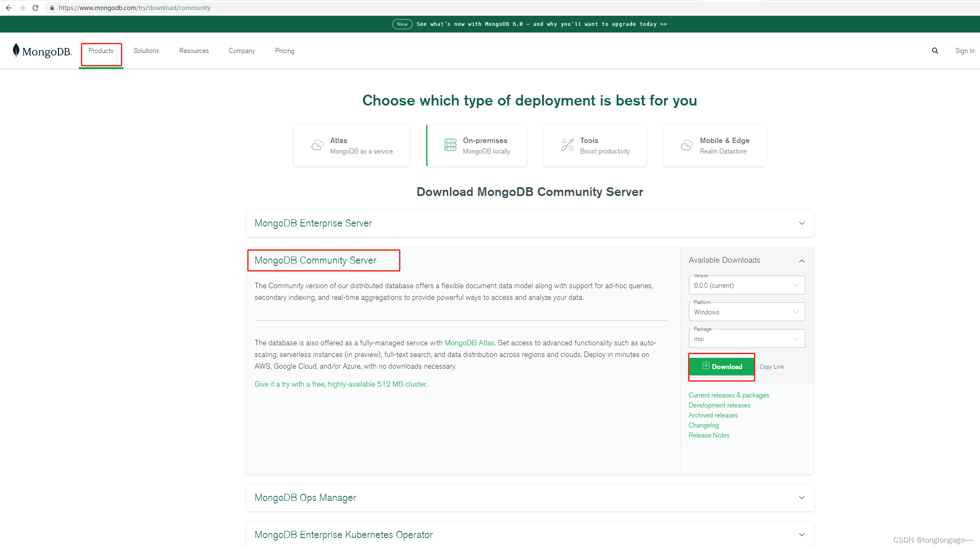Select the On-premises MongoDB locally card
The height and width of the screenshot is (548, 980).
click(477, 146)
